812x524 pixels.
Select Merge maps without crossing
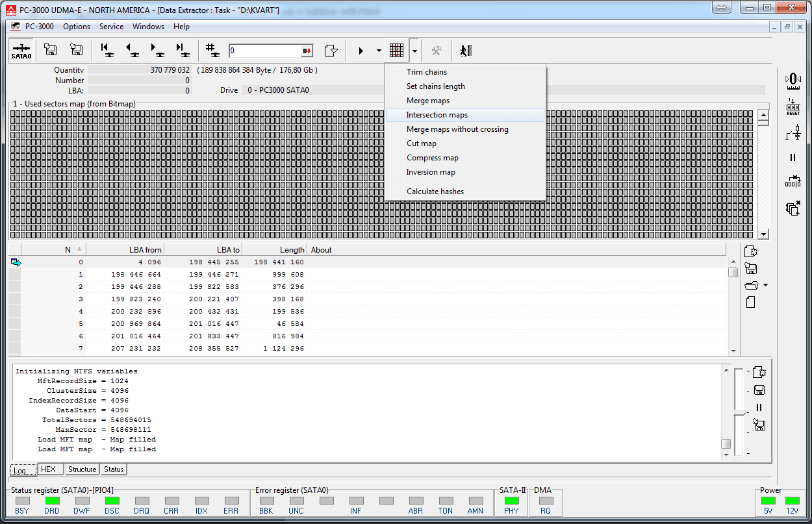tap(465, 129)
